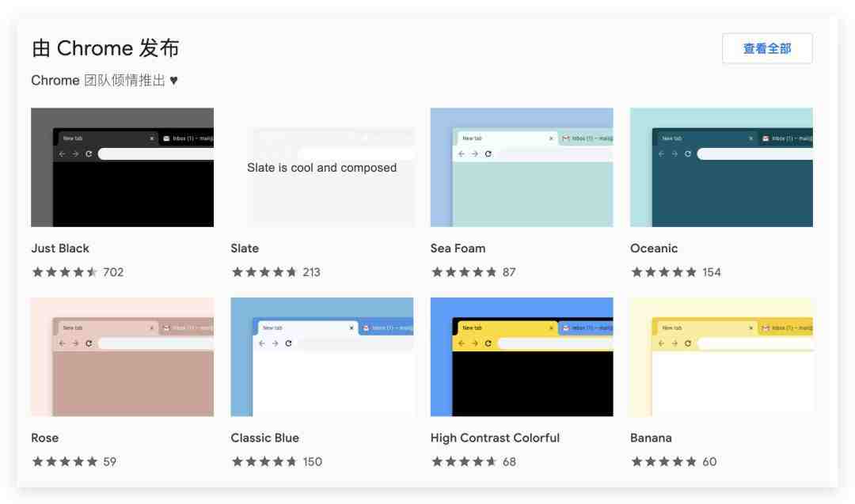Click the Just Black title
The image size is (855, 504).
60,248
